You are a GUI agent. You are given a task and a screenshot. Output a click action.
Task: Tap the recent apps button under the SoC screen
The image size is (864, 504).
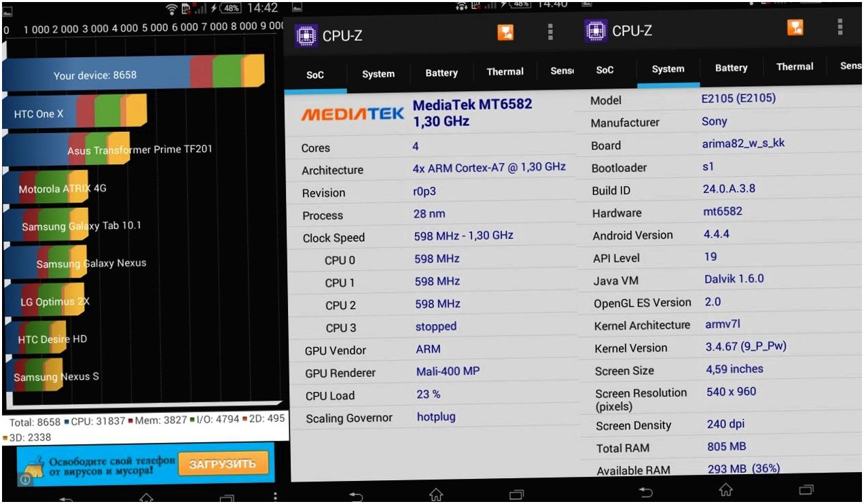point(517,494)
